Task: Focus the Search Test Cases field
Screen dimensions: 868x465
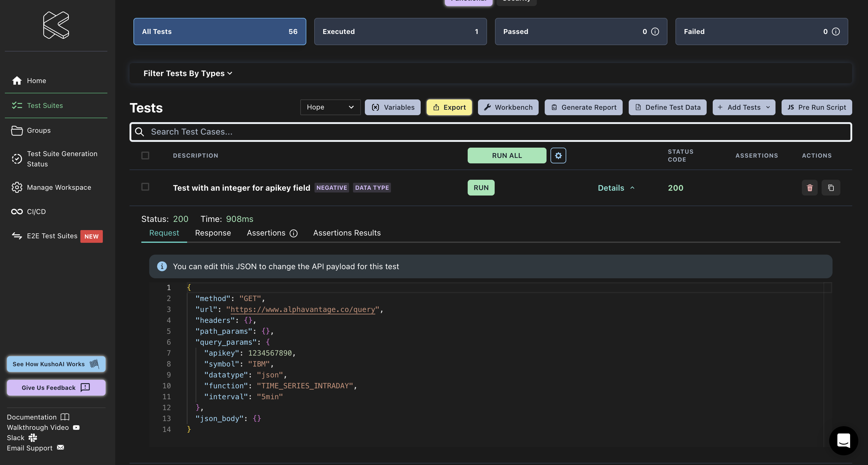Action: [x=491, y=132]
